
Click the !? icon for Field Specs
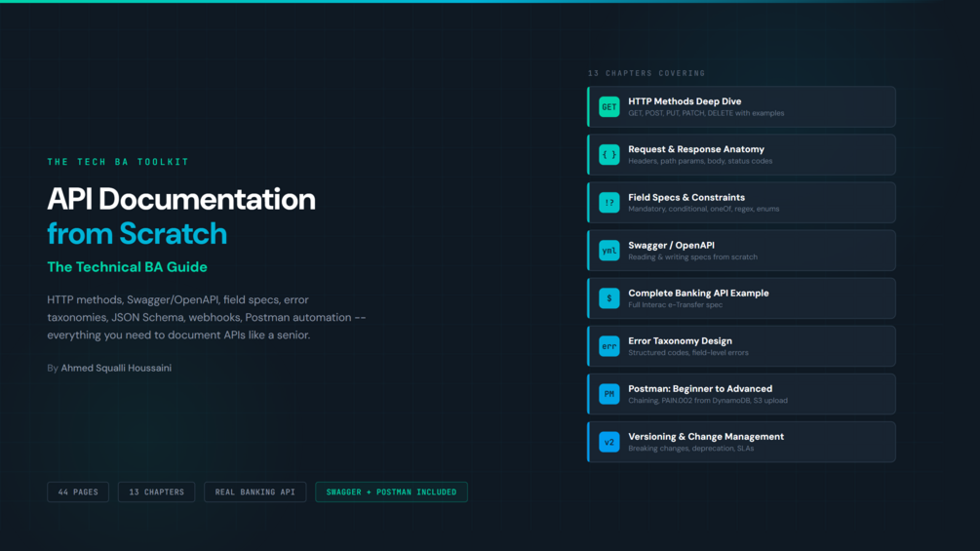(608, 203)
